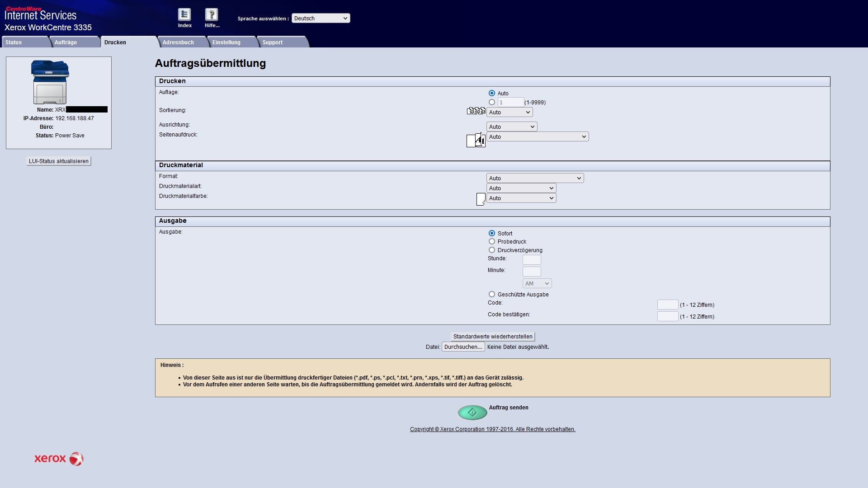Open the Seitenaufdruck dropdown
Viewport: 868px width, 488px height.
coord(538,137)
